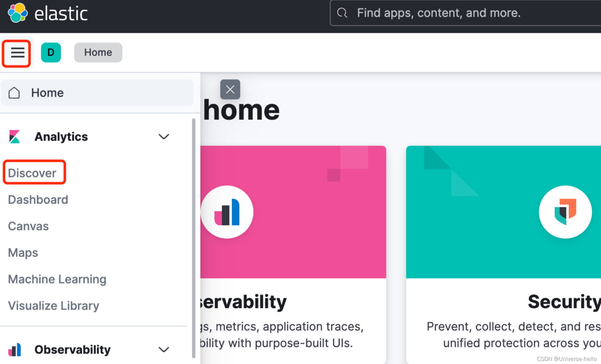
Task: Click the search magnifier icon
Action: pyautogui.click(x=342, y=13)
